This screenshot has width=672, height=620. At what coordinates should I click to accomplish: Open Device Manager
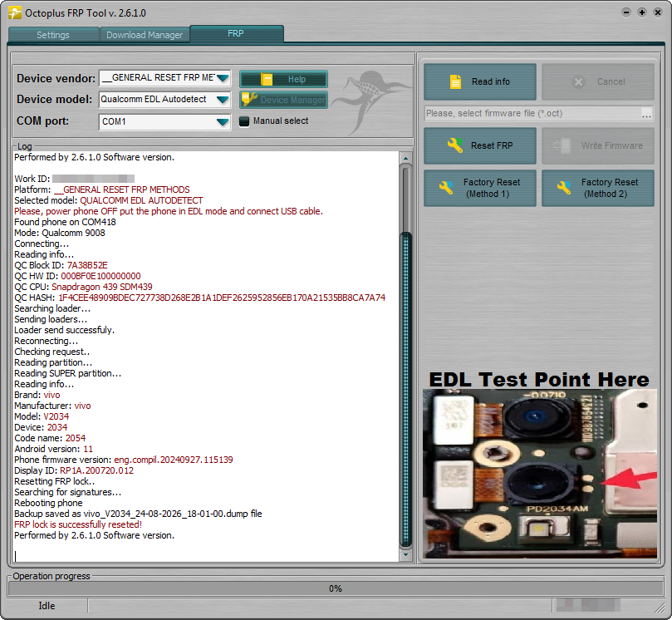pyautogui.click(x=284, y=100)
